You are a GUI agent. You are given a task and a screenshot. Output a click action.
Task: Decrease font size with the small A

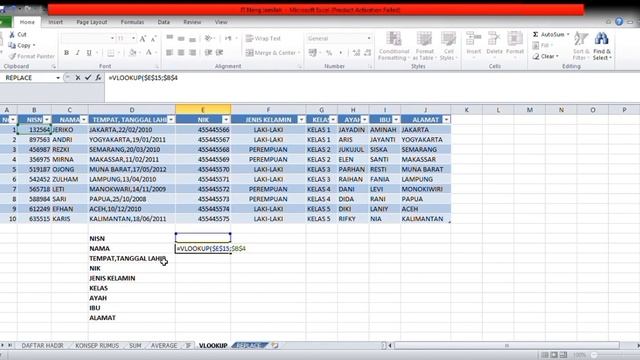tap(153, 39)
